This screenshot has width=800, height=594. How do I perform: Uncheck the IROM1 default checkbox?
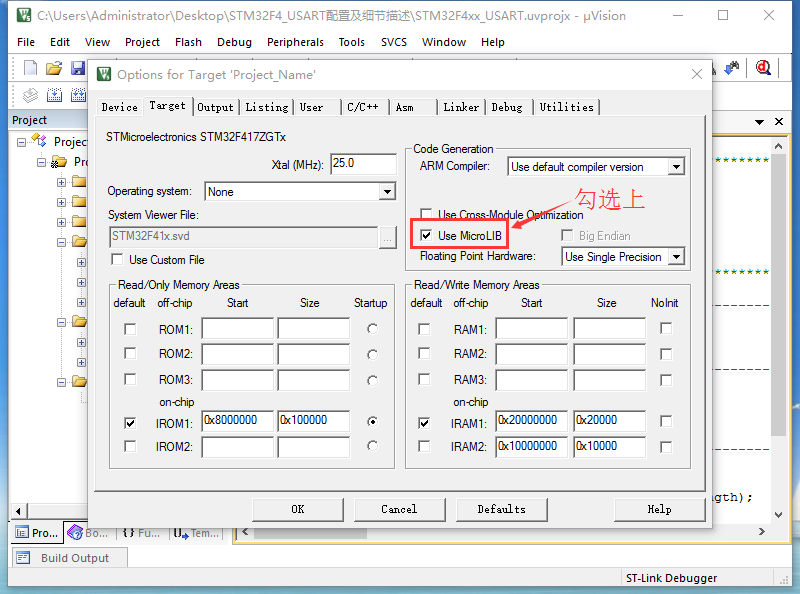[x=130, y=423]
